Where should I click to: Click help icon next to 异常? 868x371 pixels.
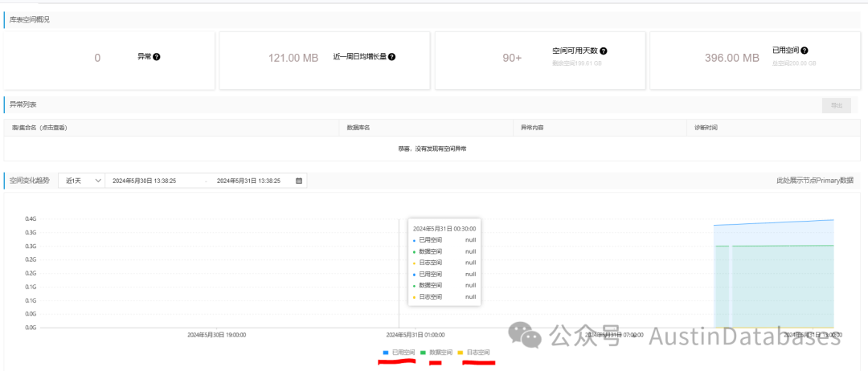pos(157,57)
